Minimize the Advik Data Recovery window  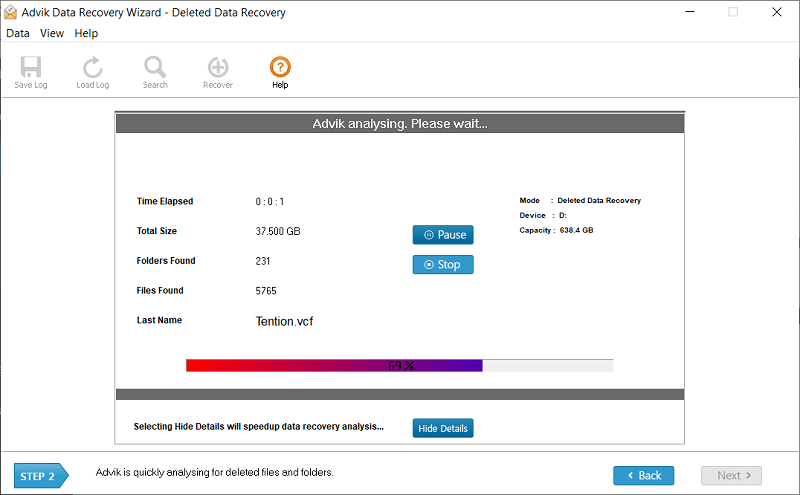(x=688, y=13)
